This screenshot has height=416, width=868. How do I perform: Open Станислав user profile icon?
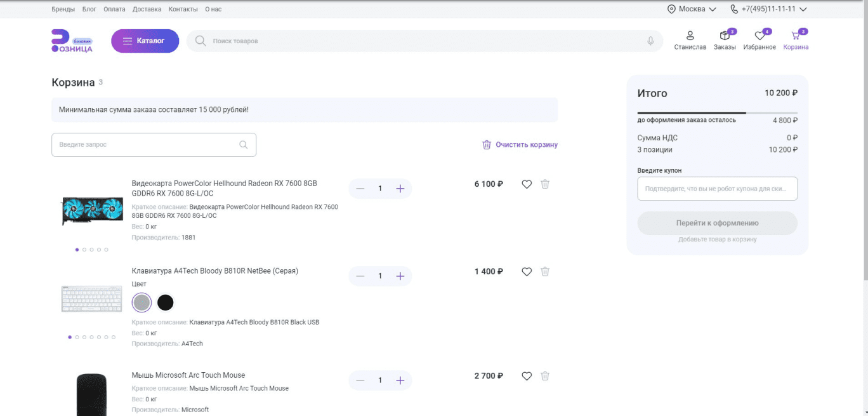coord(690,36)
